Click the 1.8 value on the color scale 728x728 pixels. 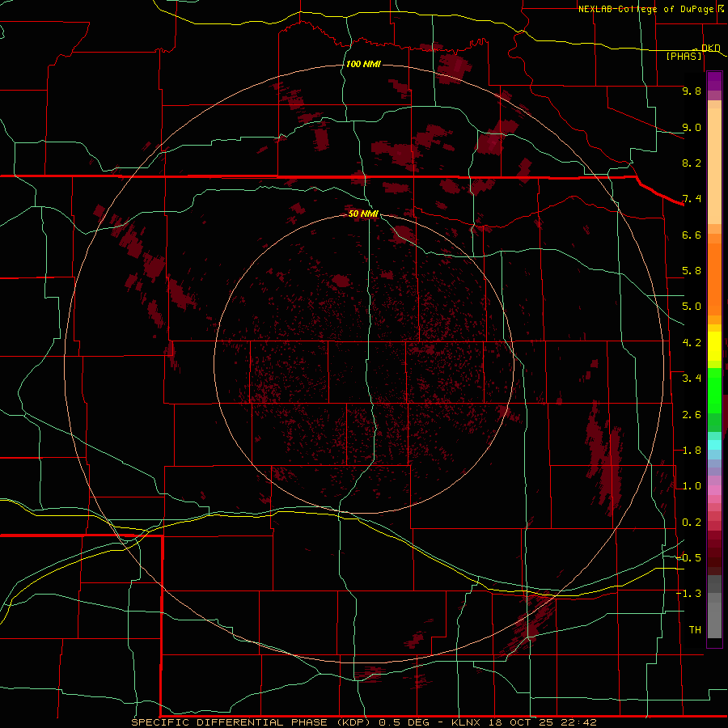tap(692, 451)
